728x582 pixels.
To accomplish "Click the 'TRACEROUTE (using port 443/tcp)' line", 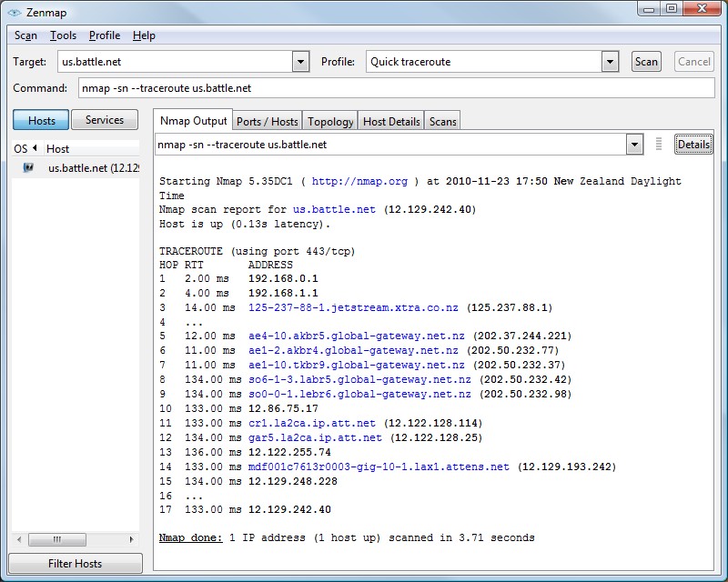I will click(258, 251).
